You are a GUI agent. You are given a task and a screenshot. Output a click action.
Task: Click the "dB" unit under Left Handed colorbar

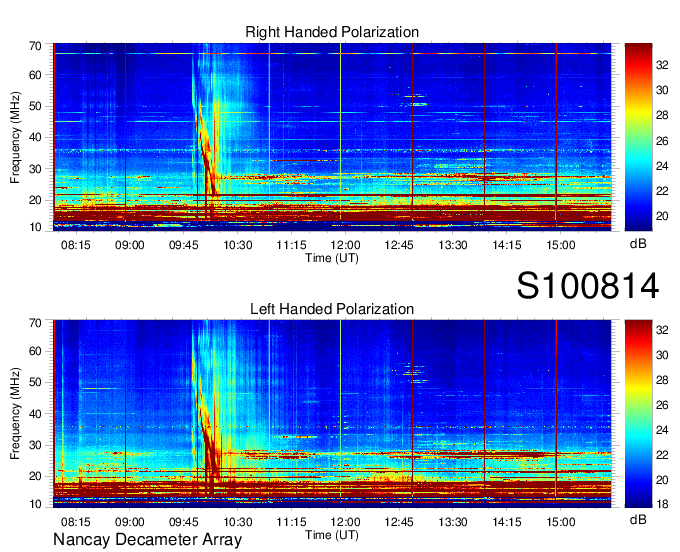click(638, 519)
